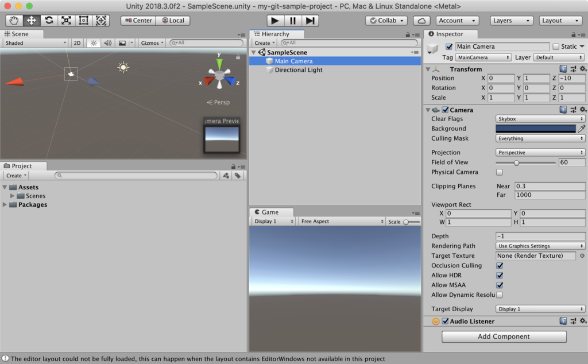588x364 pixels.
Task: Open the Rendering Path dropdown
Action: click(540, 246)
